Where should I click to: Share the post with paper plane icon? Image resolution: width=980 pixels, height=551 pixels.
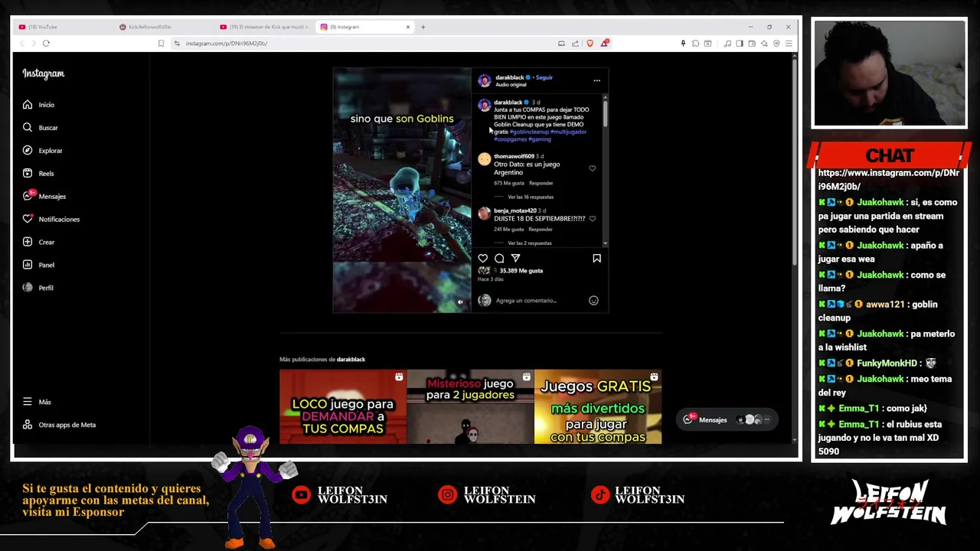515,259
